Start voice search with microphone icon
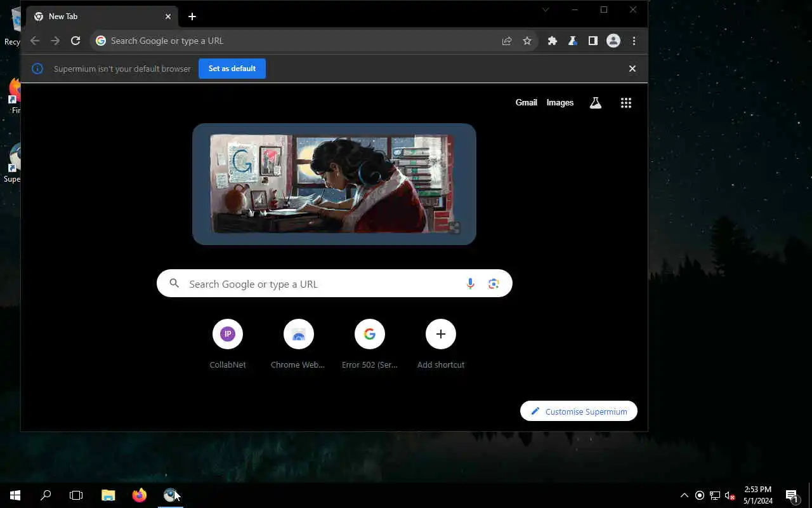Image resolution: width=812 pixels, height=508 pixels. [470, 284]
